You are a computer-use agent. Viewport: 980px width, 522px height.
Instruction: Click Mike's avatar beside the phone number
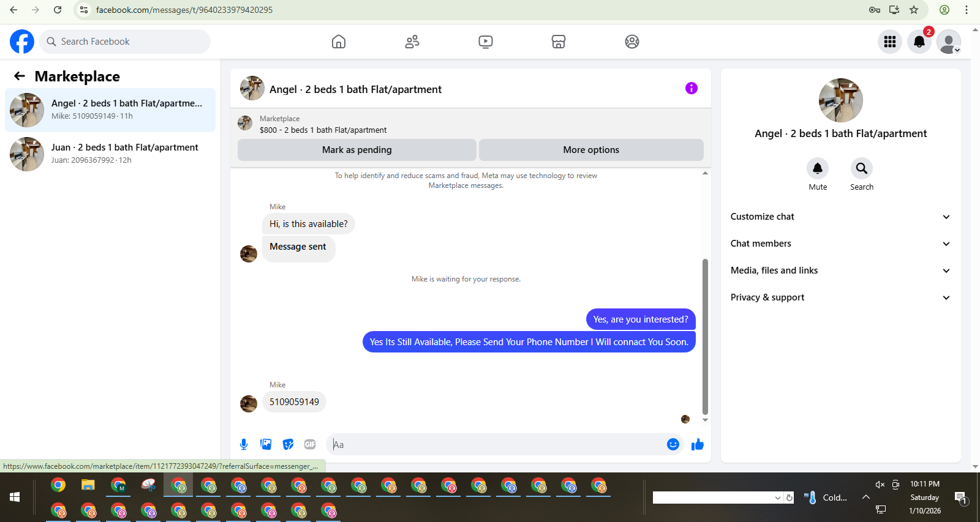click(x=249, y=404)
